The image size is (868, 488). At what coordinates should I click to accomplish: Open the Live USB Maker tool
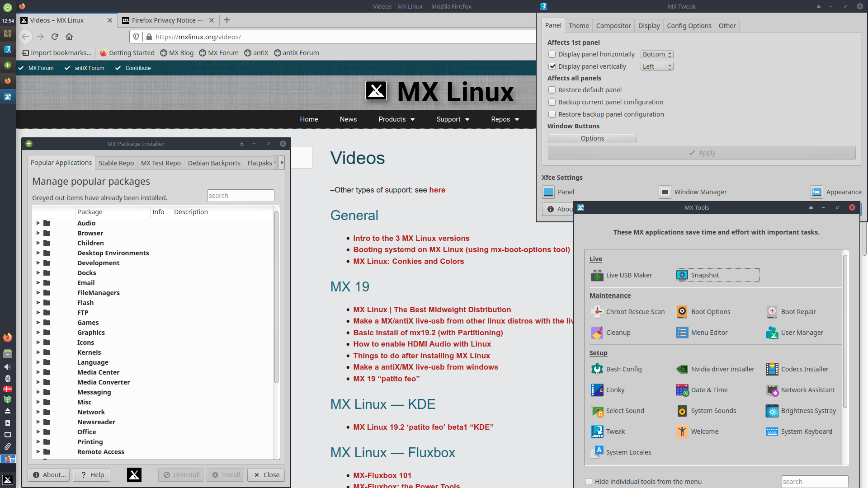click(x=629, y=275)
